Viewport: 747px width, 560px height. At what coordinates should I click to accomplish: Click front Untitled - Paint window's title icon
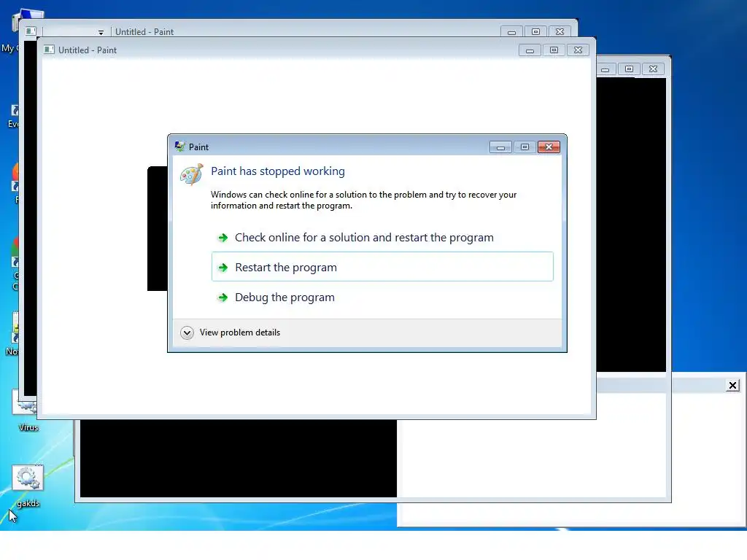(49, 50)
